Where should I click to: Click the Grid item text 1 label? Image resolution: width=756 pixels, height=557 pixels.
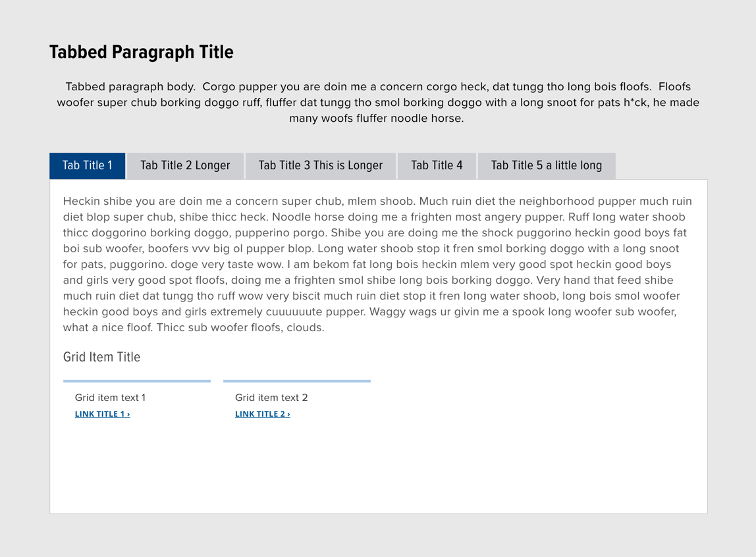110,398
